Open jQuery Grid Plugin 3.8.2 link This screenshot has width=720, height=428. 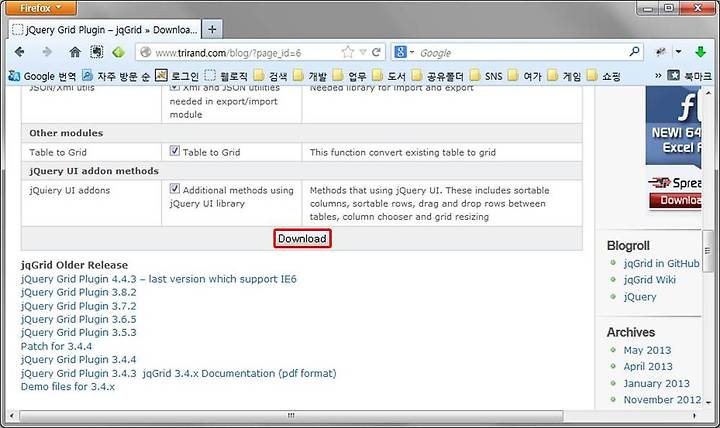click(x=79, y=292)
